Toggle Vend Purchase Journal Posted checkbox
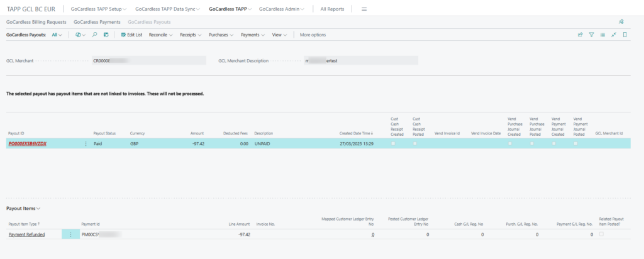Image resolution: width=644 pixels, height=259 pixels. click(532, 144)
